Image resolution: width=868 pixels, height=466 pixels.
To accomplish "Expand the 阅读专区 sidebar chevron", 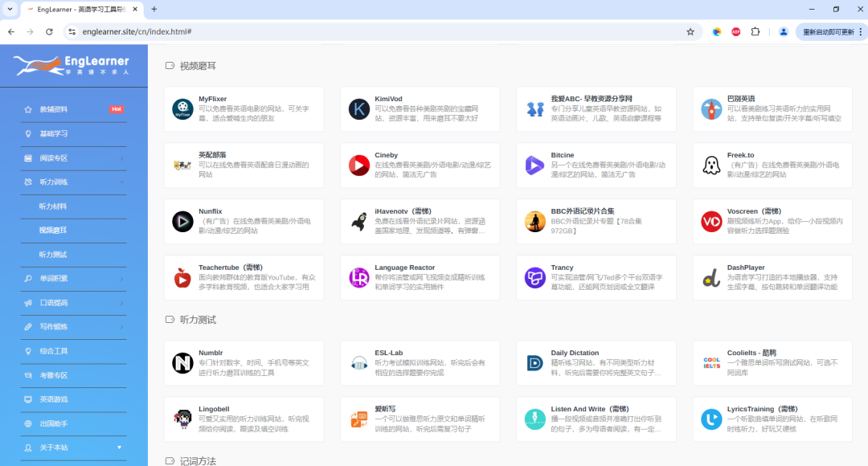I will [122, 158].
